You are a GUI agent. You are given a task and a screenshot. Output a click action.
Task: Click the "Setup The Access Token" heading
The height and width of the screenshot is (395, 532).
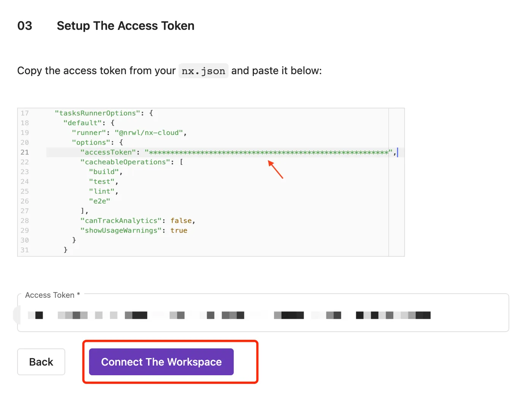(125, 26)
